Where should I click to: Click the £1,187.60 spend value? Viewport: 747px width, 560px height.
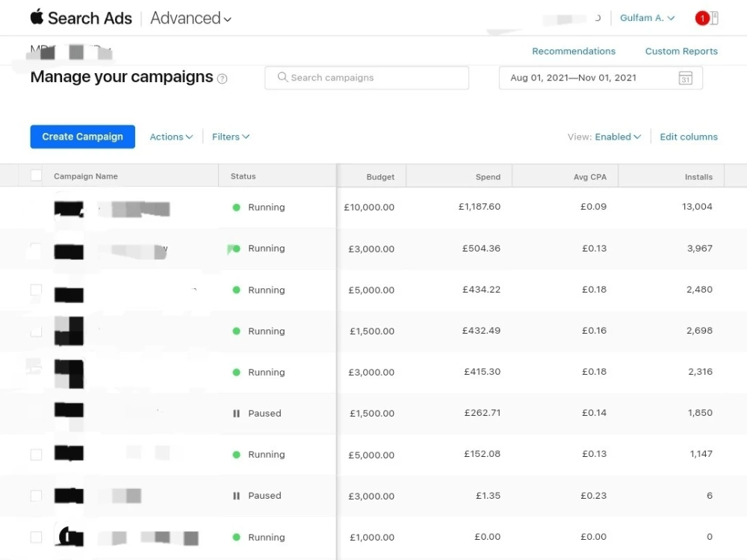pos(480,207)
